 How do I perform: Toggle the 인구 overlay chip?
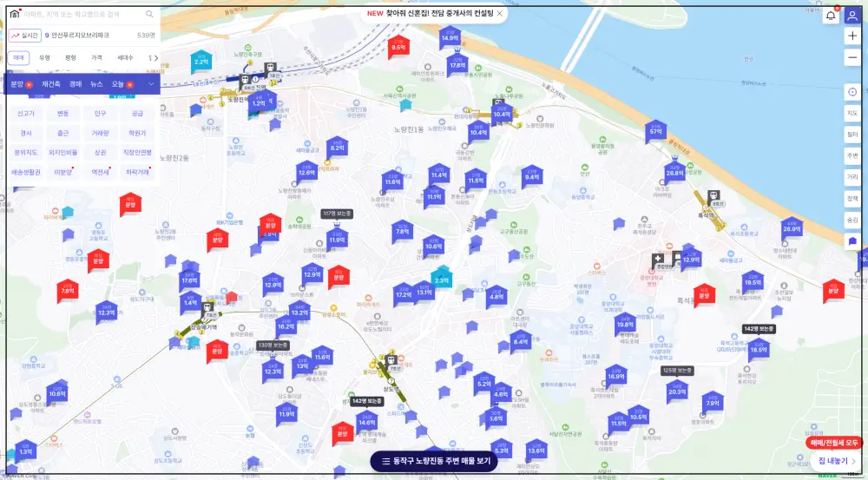[100, 114]
